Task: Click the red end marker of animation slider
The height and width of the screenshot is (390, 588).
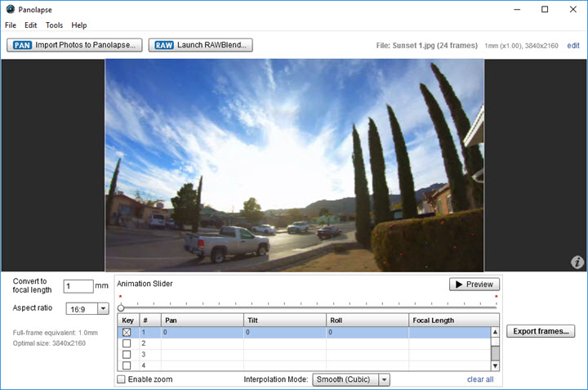Action: point(497,297)
